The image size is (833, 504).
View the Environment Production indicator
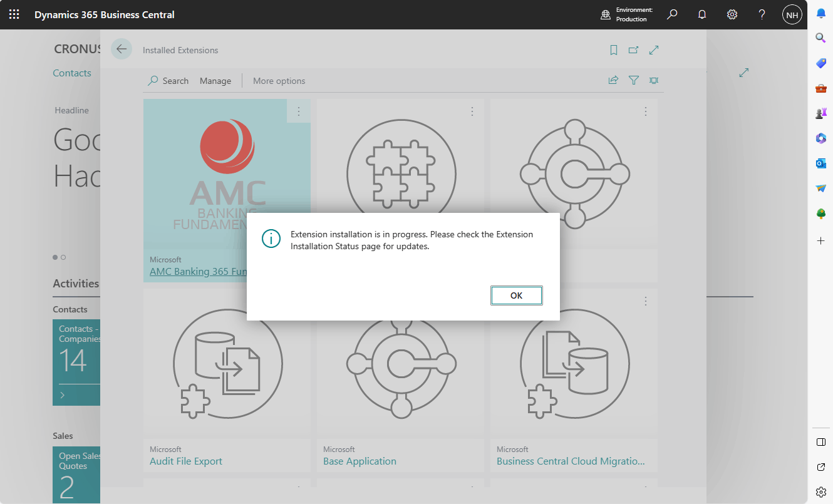click(627, 14)
